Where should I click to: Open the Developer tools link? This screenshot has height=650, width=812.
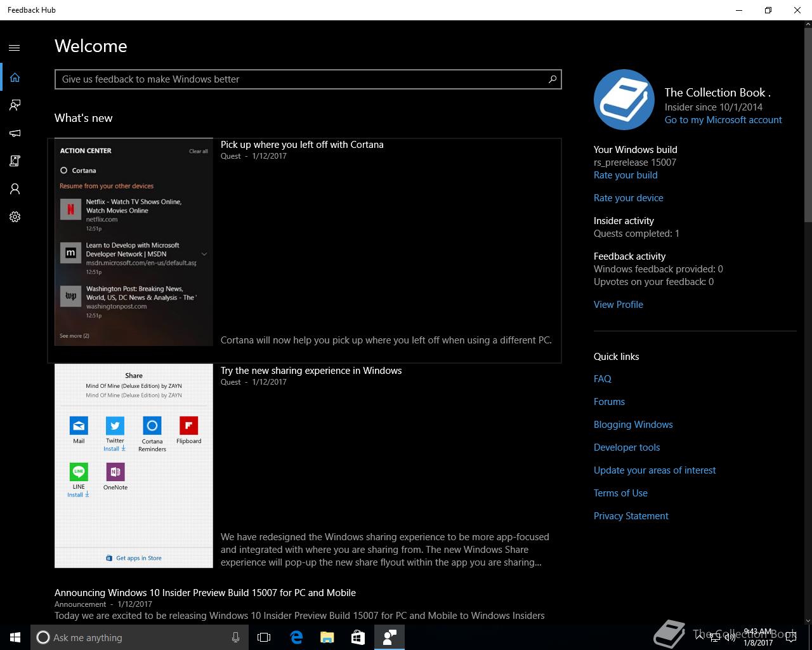(x=627, y=448)
